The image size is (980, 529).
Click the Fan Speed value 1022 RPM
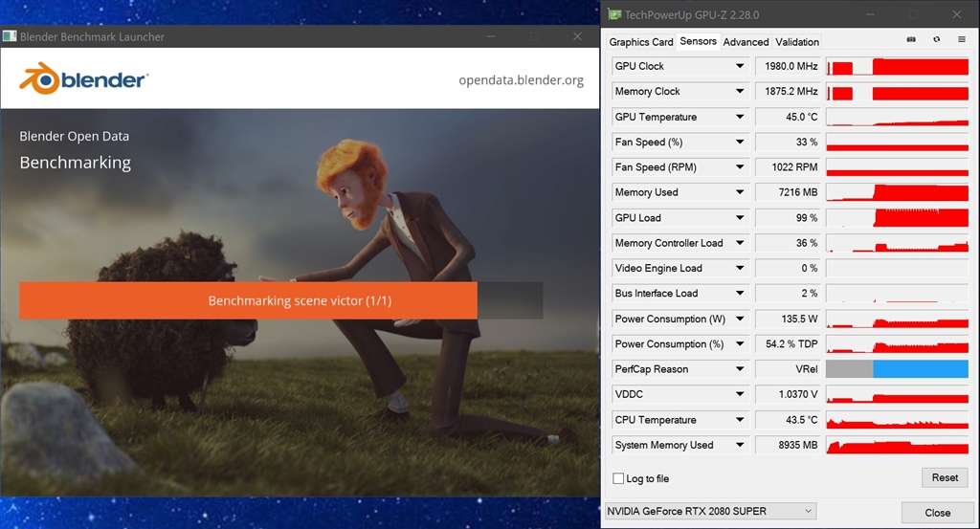(x=789, y=167)
